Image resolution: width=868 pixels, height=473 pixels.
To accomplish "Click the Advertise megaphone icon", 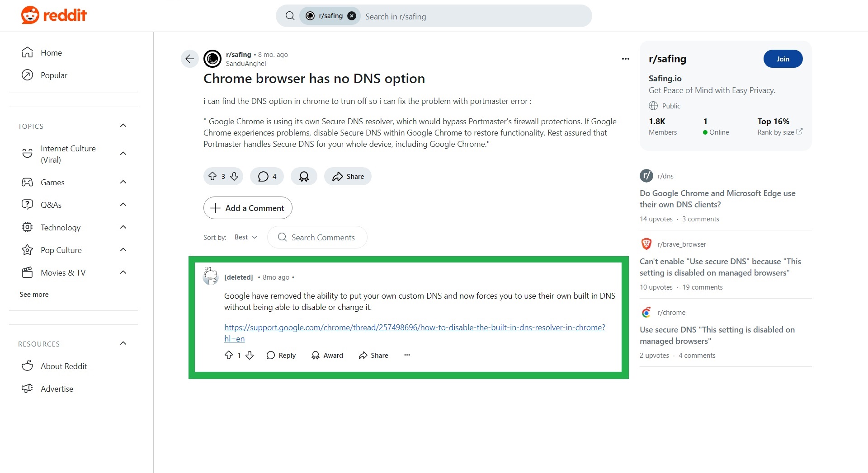I will tap(28, 389).
